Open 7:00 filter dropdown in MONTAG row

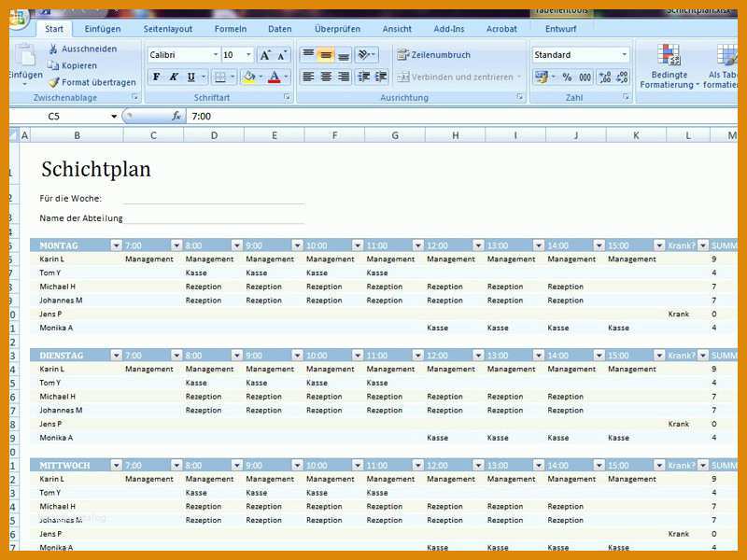176,245
